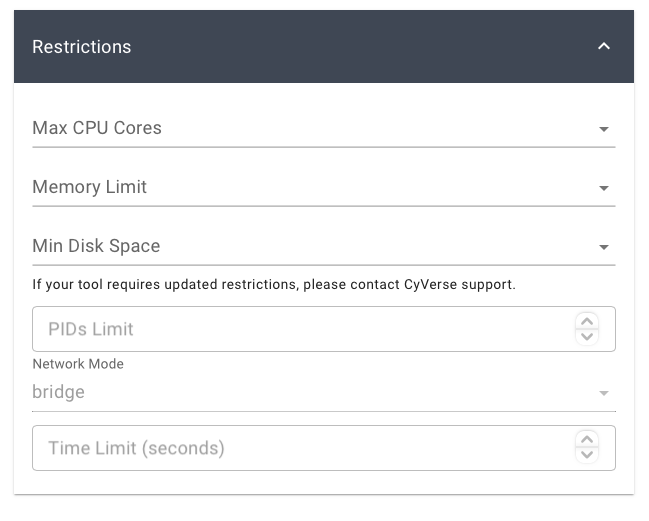Increase PIDs Limit with up arrow
Image resolution: width=649 pixels, height=521 pixels.
click(588, 321)
